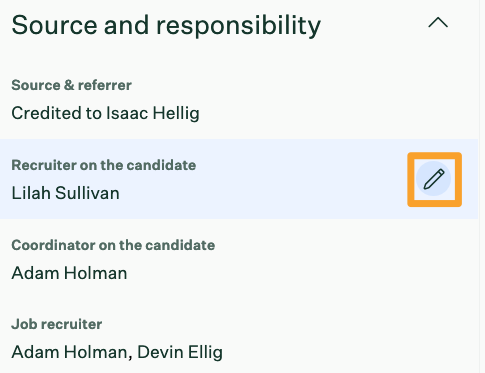Click empty space right of coordinator Adam Holman
Image resolution: width=485 pixels, height=373 pixels.
coord(300,273)
